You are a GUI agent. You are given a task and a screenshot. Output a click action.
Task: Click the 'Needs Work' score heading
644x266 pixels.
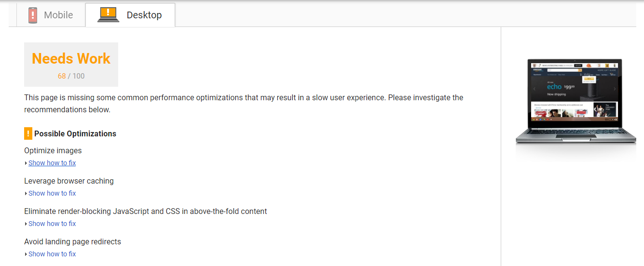(x=71, y=58)
